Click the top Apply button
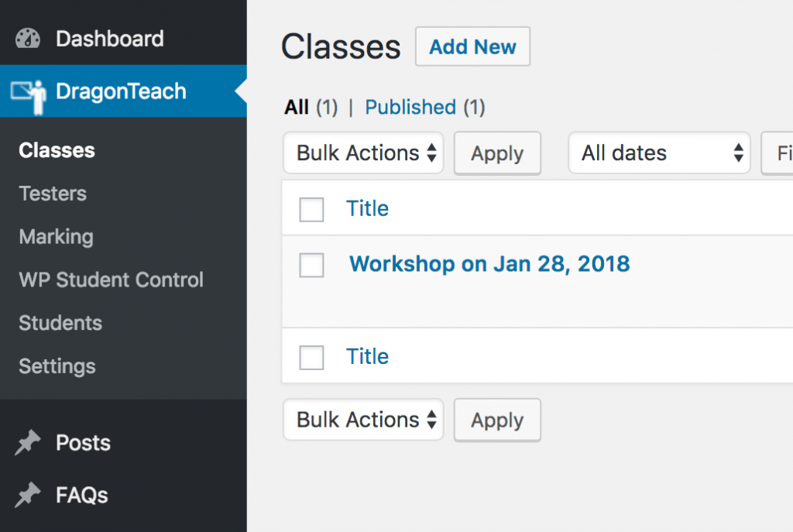793x532 pixels. [x=498, y=153]
